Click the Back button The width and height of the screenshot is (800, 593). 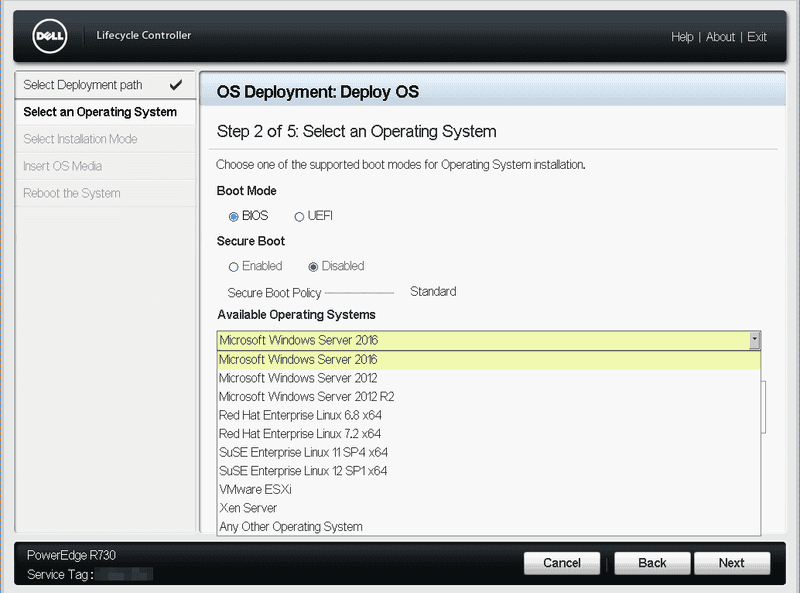652,563
